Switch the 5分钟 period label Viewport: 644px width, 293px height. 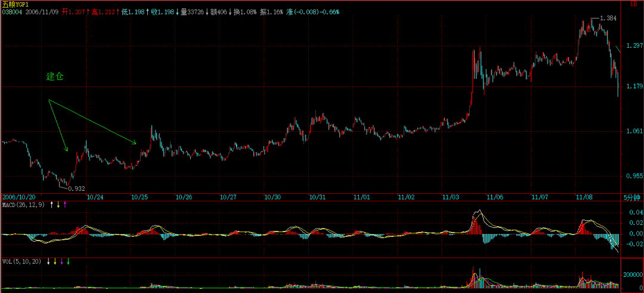(x=631, y=198)
